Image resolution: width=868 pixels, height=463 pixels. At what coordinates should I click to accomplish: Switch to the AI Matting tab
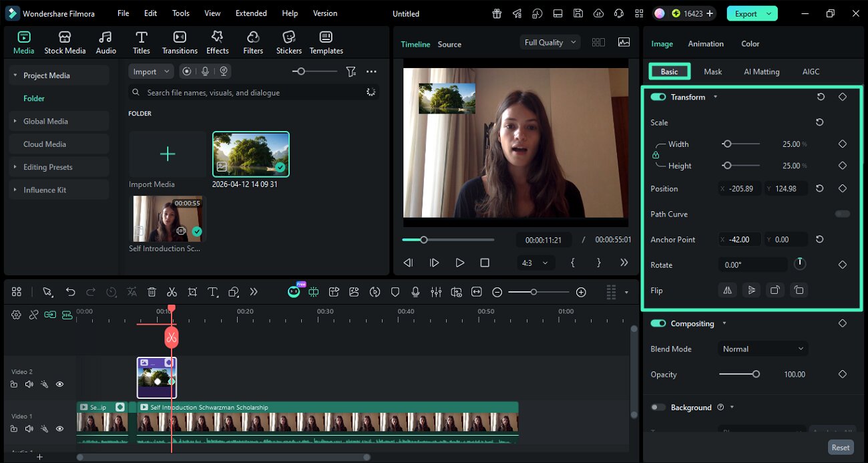[761, 71]
